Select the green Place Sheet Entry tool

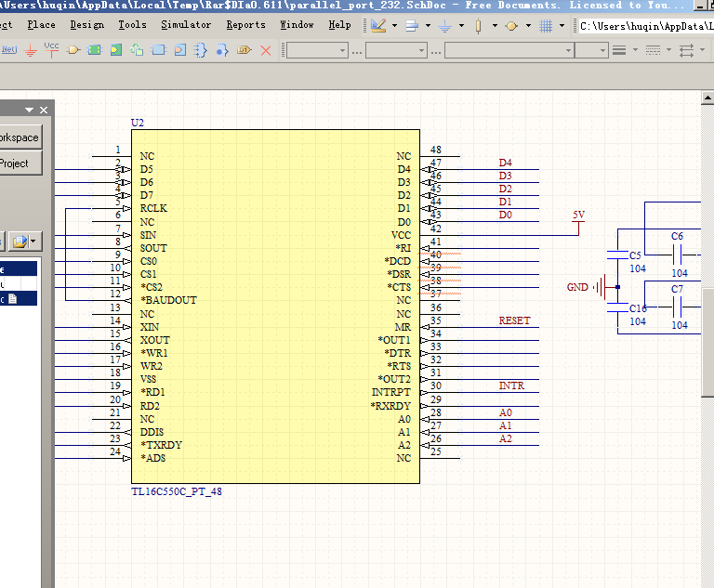coord(116,50)
